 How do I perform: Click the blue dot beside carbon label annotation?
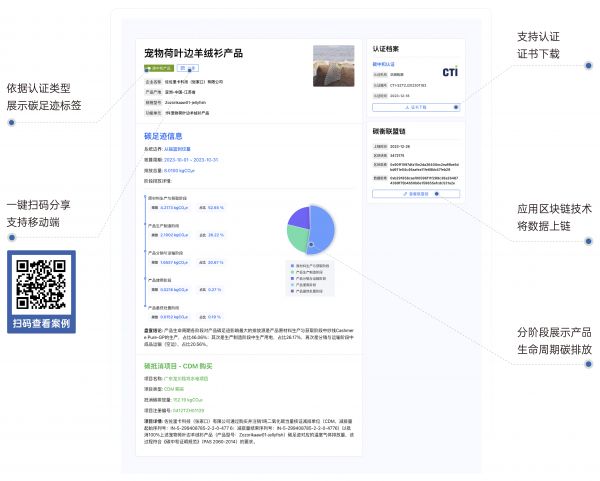(11, 122)
